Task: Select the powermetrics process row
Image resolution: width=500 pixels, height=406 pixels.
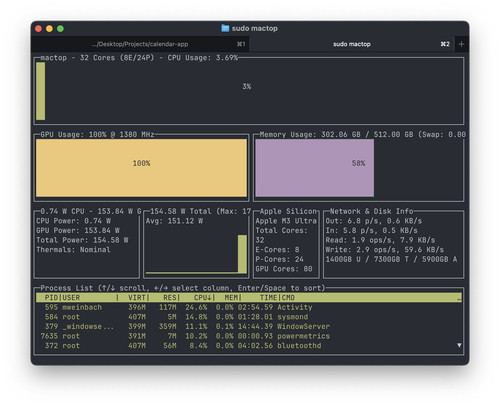Action: click(x=249, y=336)
